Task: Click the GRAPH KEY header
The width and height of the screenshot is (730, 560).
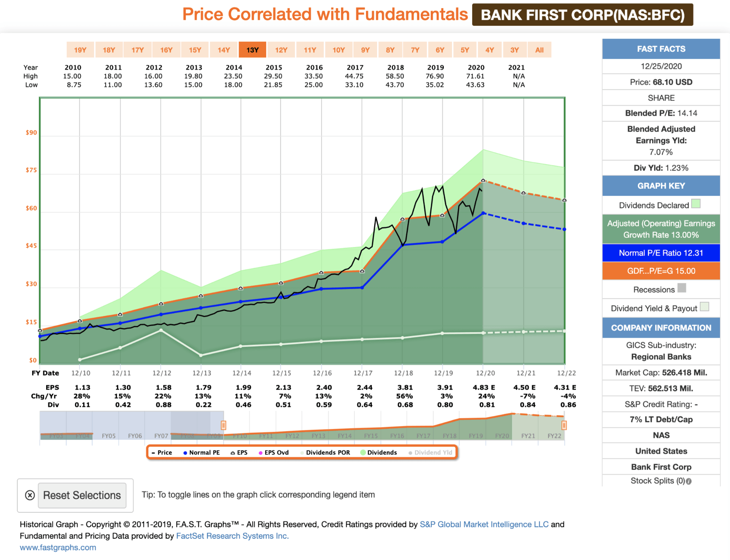Action: (x=661, y=186)
